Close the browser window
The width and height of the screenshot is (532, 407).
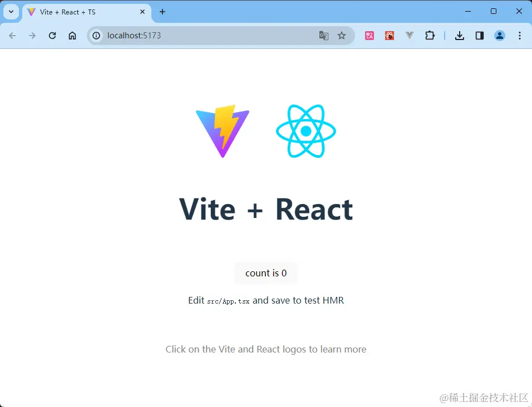click(x=519, y=12)
